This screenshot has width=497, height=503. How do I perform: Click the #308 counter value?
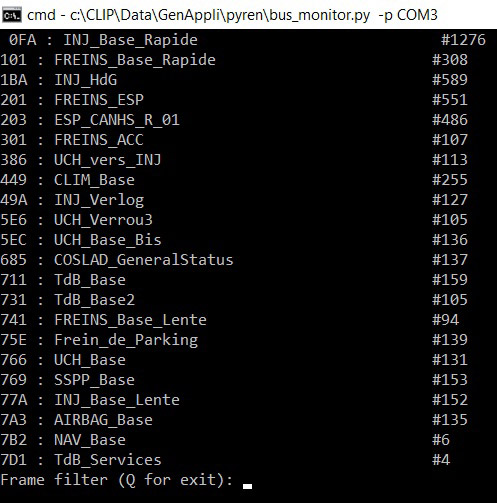(450, 60)
